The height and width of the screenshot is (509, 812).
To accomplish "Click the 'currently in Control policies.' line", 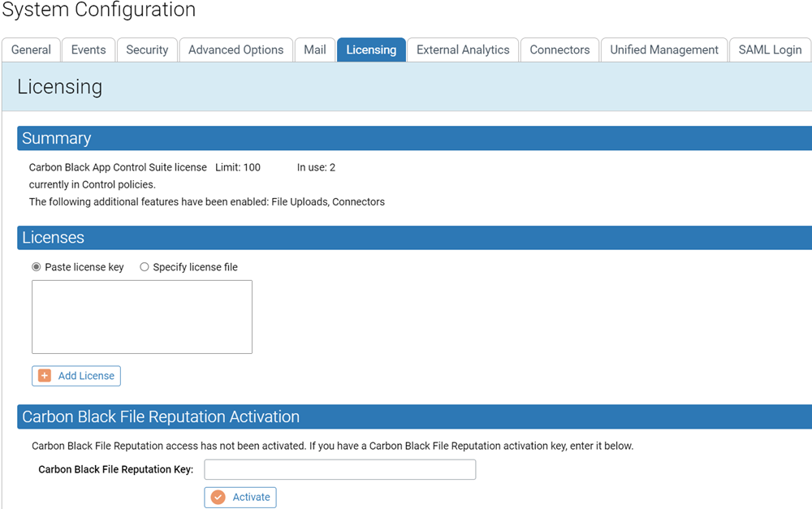I will pyautogui.click(x=93, y=184).
